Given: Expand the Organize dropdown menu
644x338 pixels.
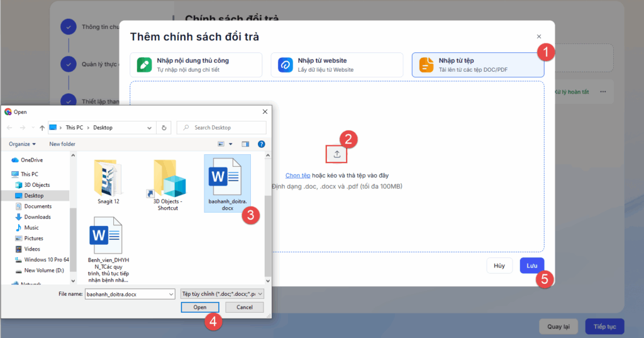Looking at the screenshot, I should coord(23,144).
